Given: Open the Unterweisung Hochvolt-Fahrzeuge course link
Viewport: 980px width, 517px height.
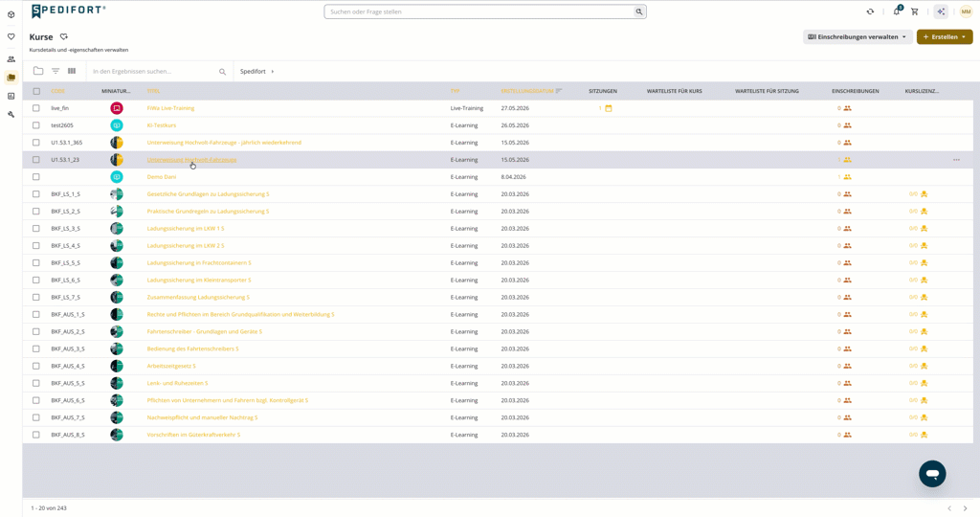Looking at the screenshot, I should pyautogui.click(x=191, y=160).
